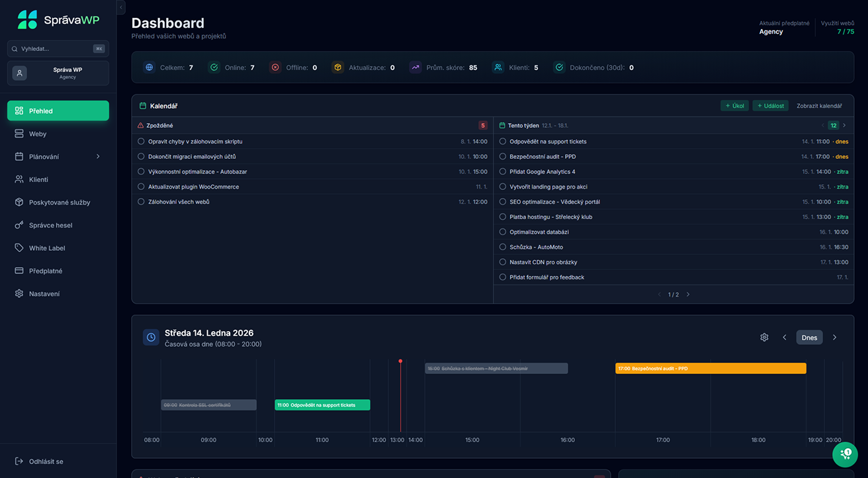Screen dimensions: 868x478
Task: Mark 'Opravit chyby v zálohovacím skriptu' as done
Action: click(x=141, y=142)
